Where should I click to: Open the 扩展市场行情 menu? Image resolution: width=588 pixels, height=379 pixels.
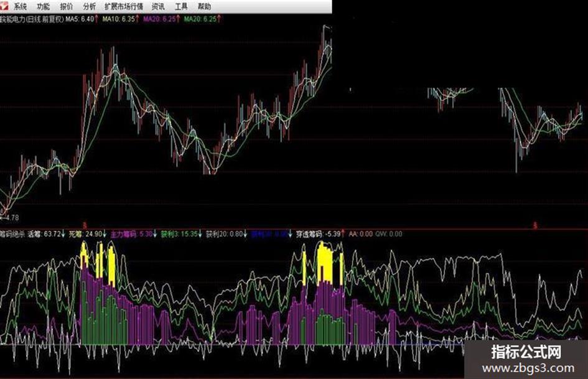click(x=124, y=6)
